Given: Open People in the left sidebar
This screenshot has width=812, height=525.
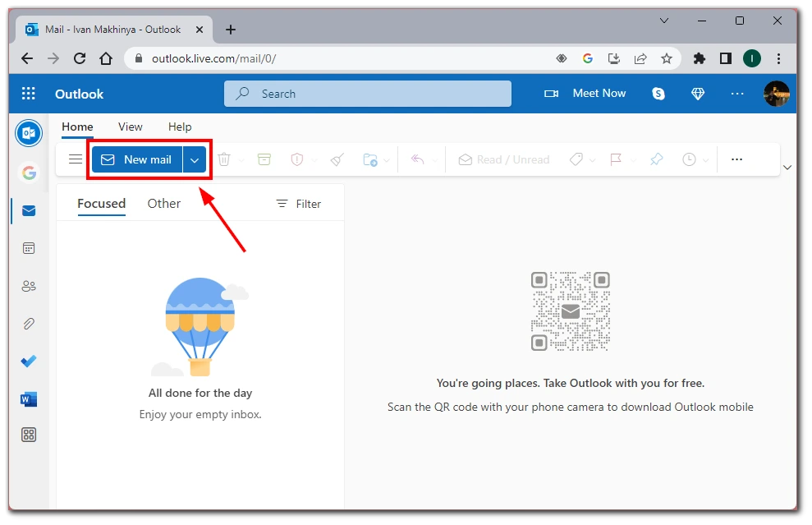Looking at the screenshot, I should 29,286.
